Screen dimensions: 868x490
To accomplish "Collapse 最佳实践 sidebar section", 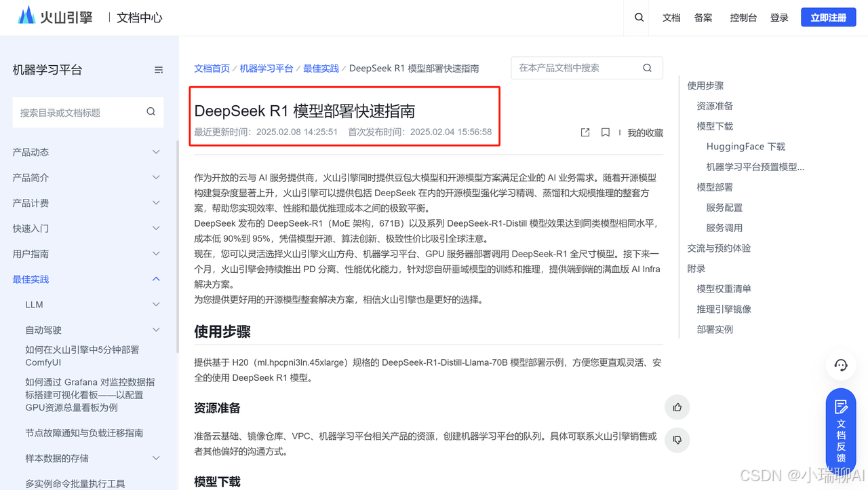I will pos(88,279).
